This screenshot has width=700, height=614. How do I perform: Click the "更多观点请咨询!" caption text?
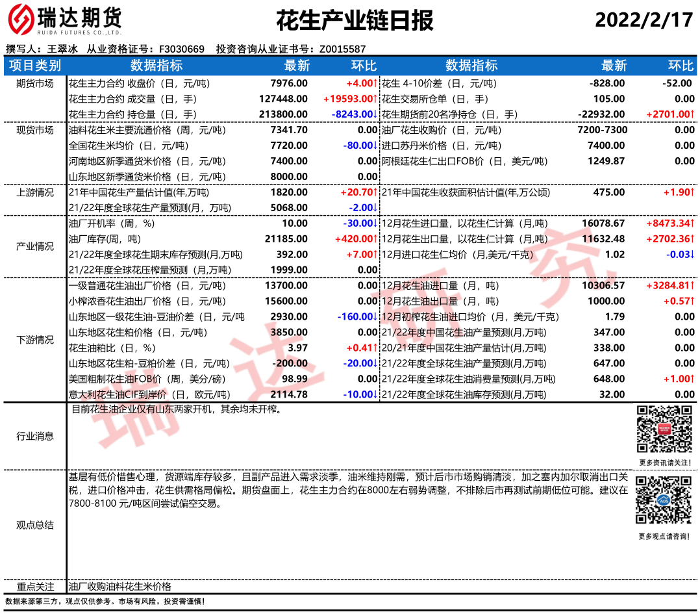click(664, 536)
